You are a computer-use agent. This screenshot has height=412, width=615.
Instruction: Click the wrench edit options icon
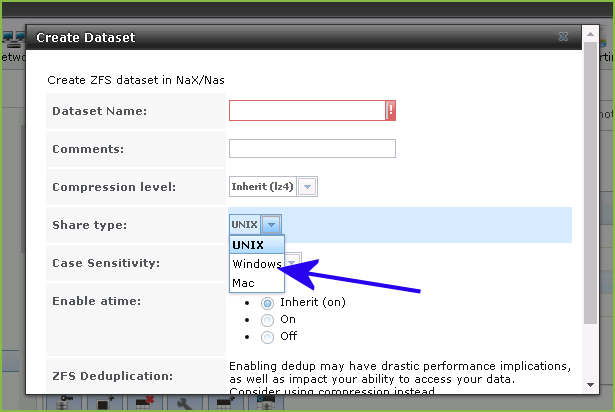coord(185,403)
